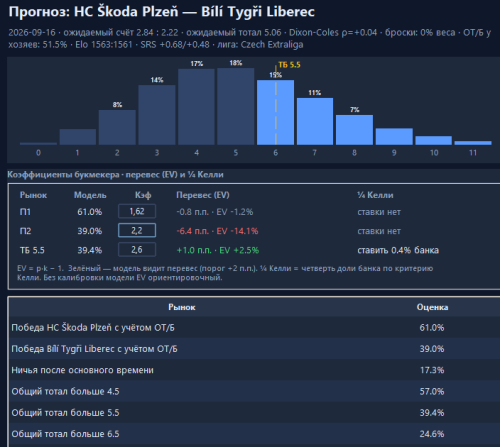Click the green '+1.0 п.п. · EV +2.5%' text

[218, 250]
